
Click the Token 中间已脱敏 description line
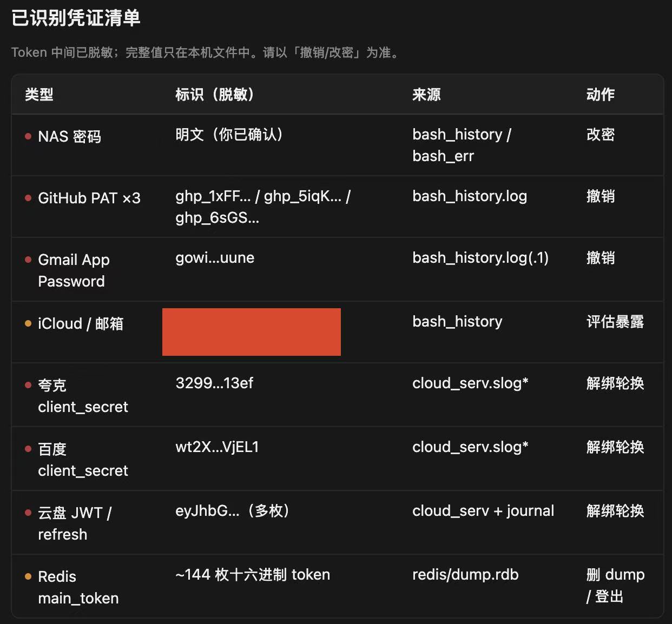tap(206, 52)
